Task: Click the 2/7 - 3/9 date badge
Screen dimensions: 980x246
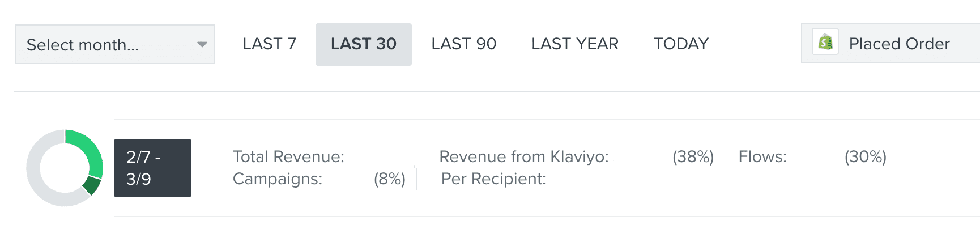Action: click(x=152, y=168)
